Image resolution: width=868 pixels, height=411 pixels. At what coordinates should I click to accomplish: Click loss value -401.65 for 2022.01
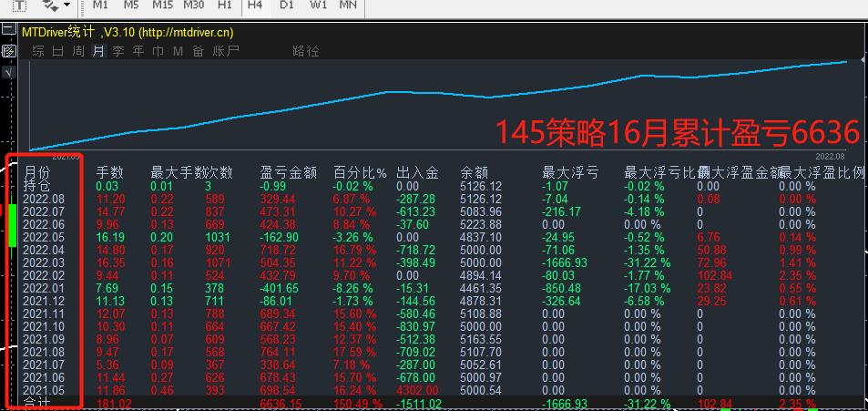280,288
